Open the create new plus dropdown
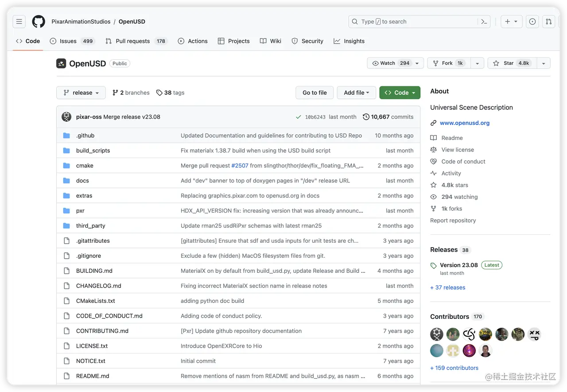Screen dimensions: 567x392 pos(512,21)
